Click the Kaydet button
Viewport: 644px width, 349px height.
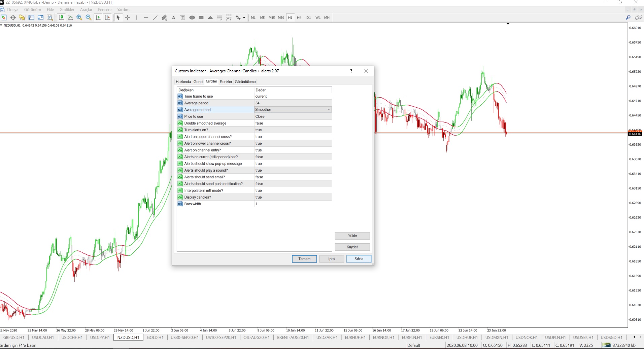(352, 247)
